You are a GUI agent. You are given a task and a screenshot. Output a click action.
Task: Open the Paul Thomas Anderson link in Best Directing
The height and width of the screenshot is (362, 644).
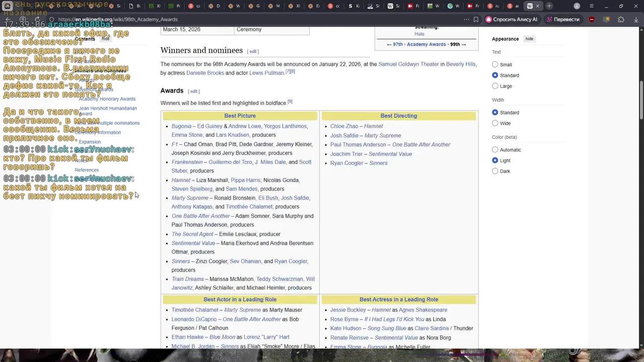(x=358, y=145)
